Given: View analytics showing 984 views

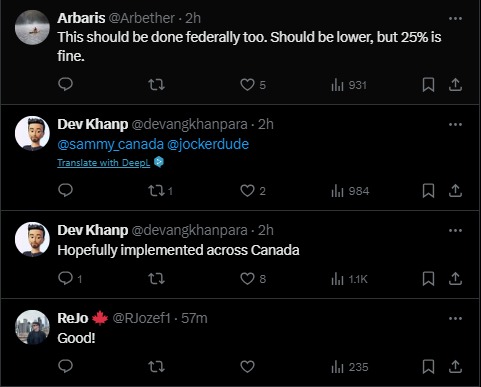Looking at the screenshot, I should (350, 191).
